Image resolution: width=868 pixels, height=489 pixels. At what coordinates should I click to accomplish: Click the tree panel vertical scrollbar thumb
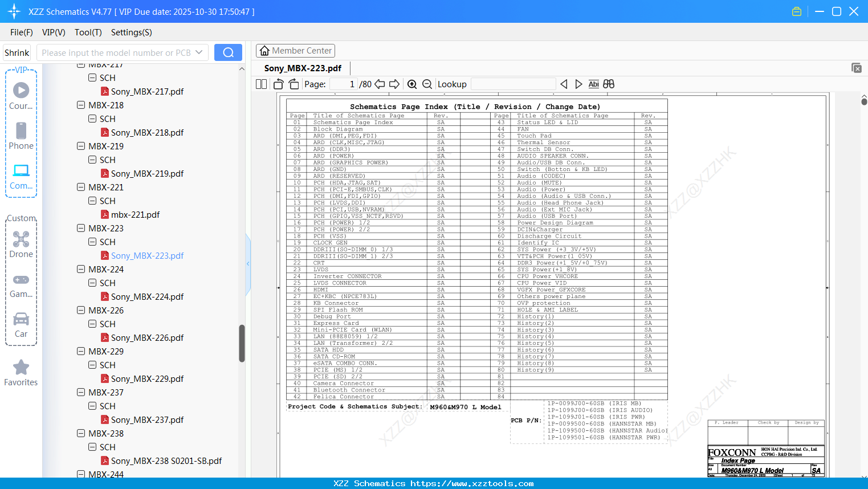point(242,343)
